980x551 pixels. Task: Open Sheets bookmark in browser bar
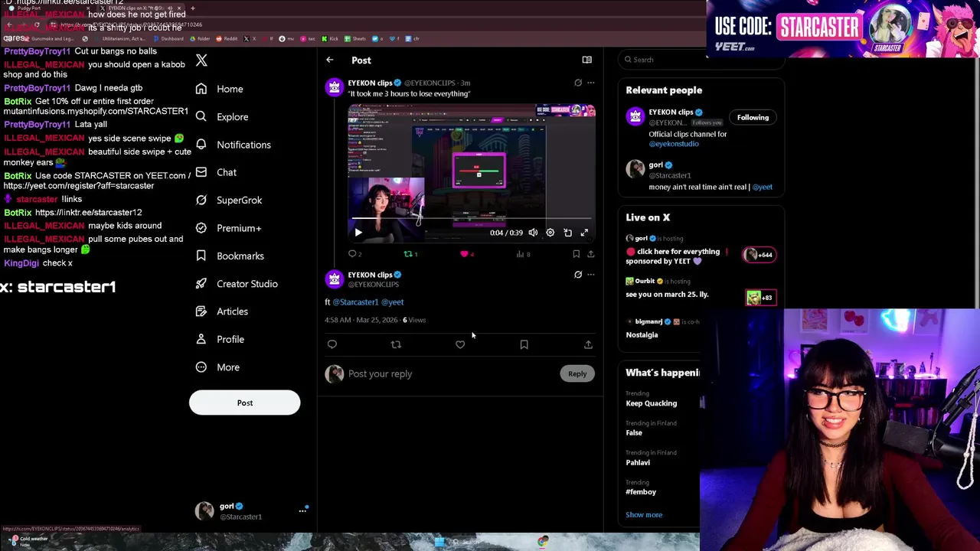[x=355, y=38]
